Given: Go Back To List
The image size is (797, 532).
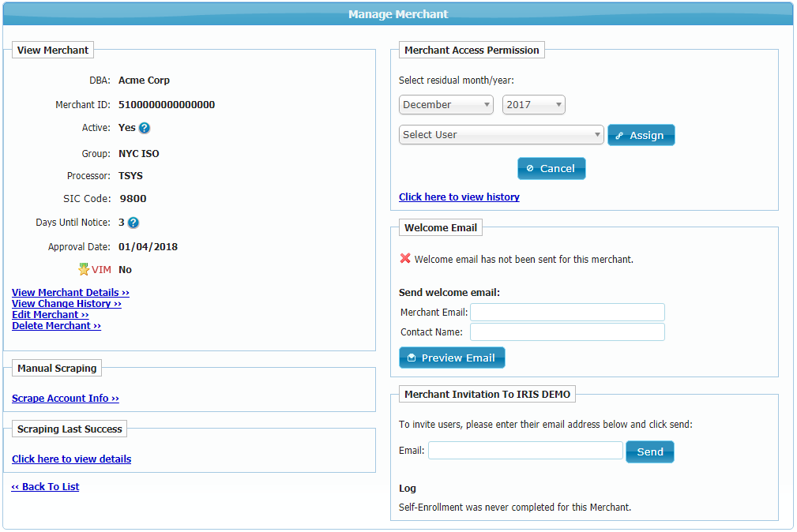Looking at the screenshot, I should click(45, 487).
